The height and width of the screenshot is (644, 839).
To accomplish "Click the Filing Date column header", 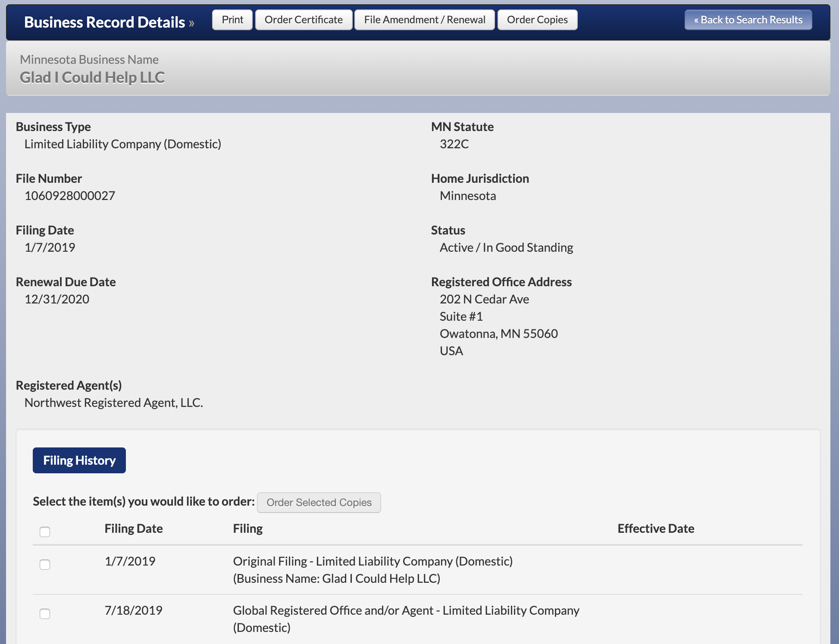I will coord(134,528).
